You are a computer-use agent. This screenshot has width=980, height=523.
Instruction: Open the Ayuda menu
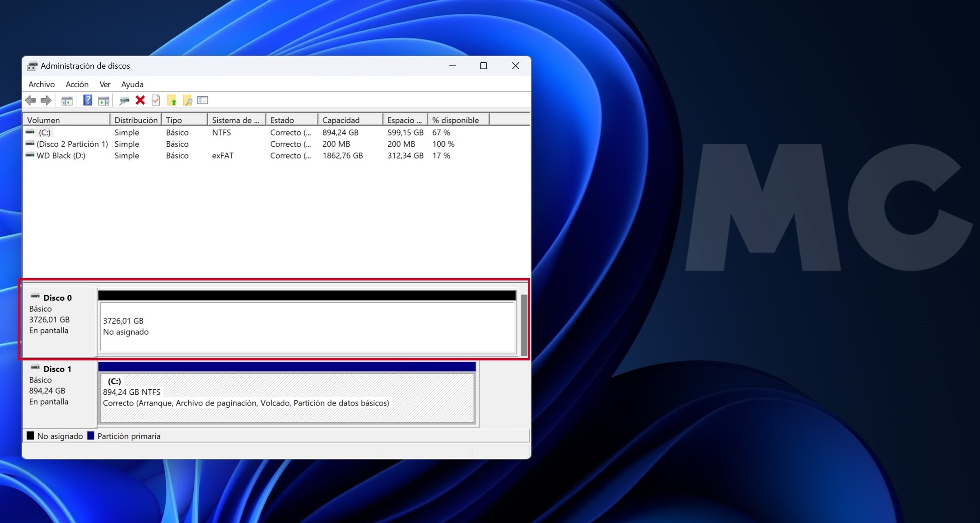(132, 84)
